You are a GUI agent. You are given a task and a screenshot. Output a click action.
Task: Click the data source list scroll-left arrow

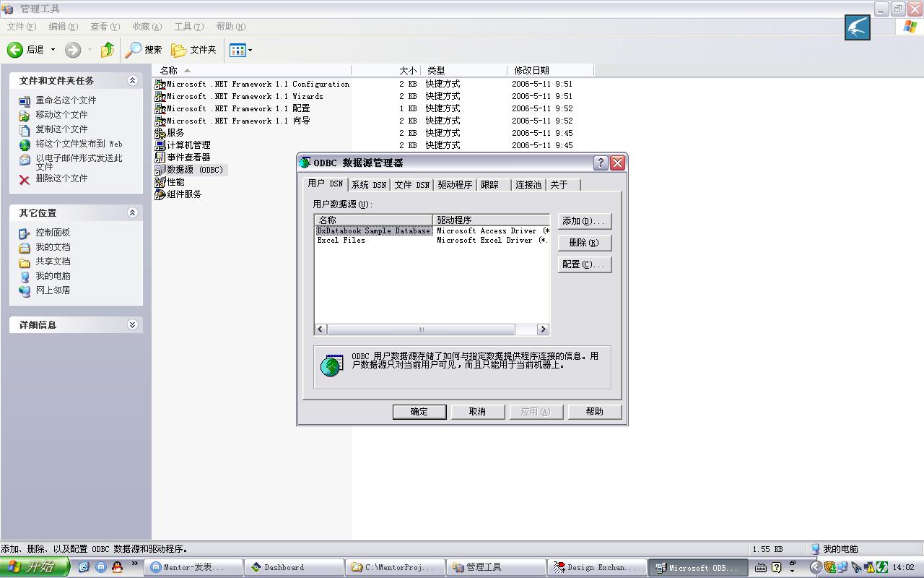[321, 329]
